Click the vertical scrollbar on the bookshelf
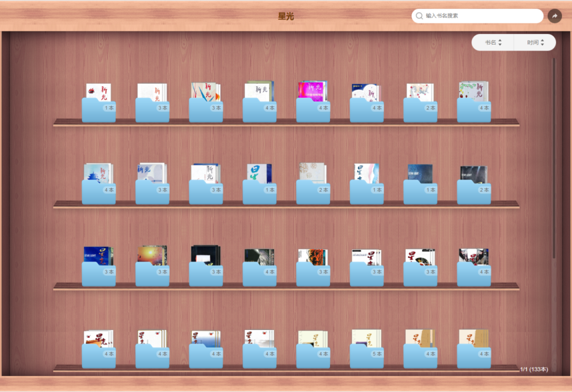The image size is (572, 392). [x=554, y=159]
